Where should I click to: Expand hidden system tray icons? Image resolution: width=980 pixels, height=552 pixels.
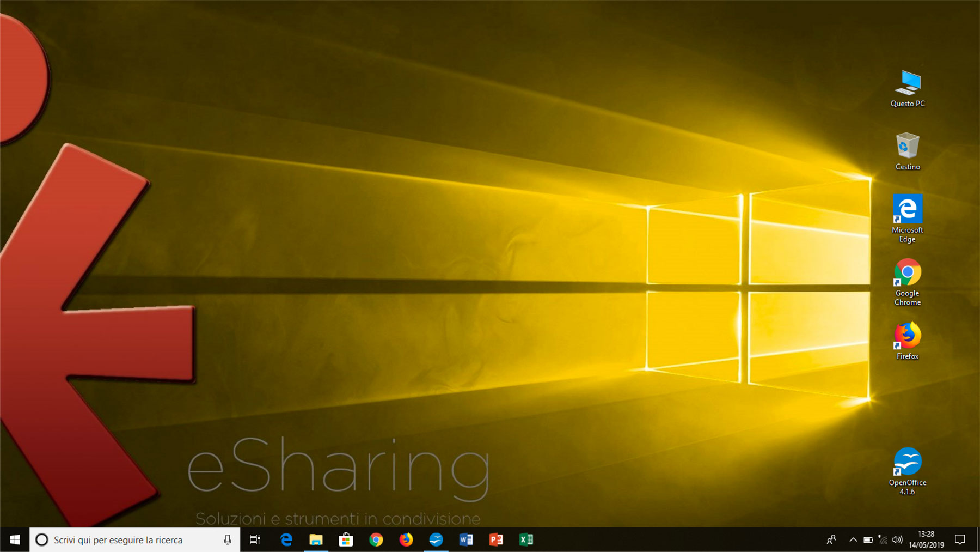(x=853, y=540)
